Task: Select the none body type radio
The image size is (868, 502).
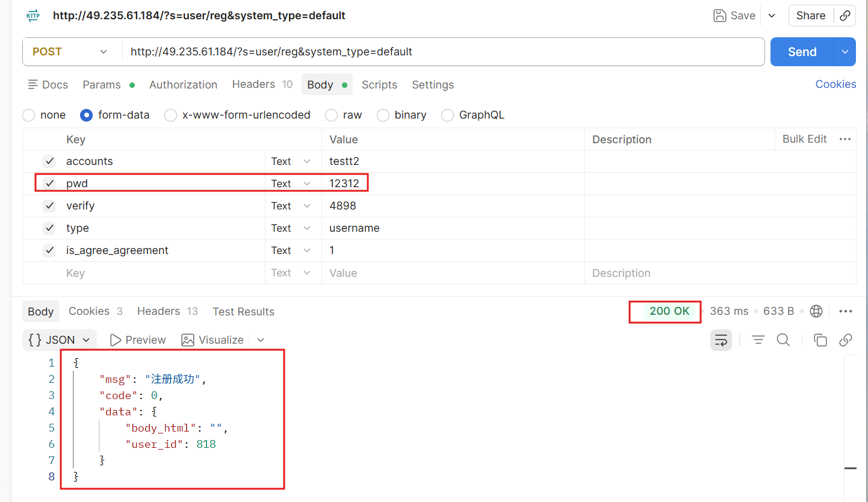Action: tap(28, 115)
